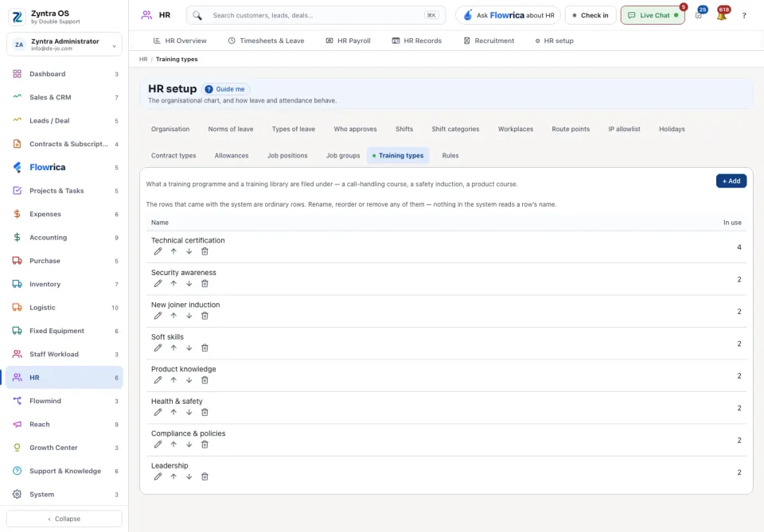Open Accounting in the sidebar

pyautogui.click(x=64, y=238)
